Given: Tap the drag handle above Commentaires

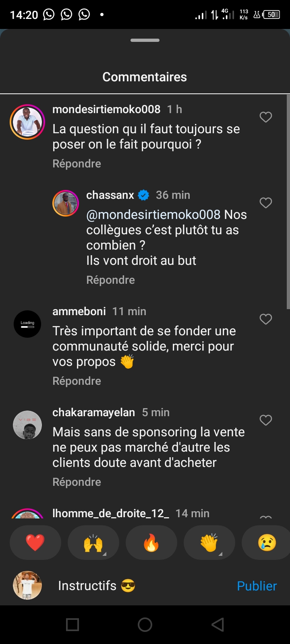Looking at the screenshot, I should 145,40.
